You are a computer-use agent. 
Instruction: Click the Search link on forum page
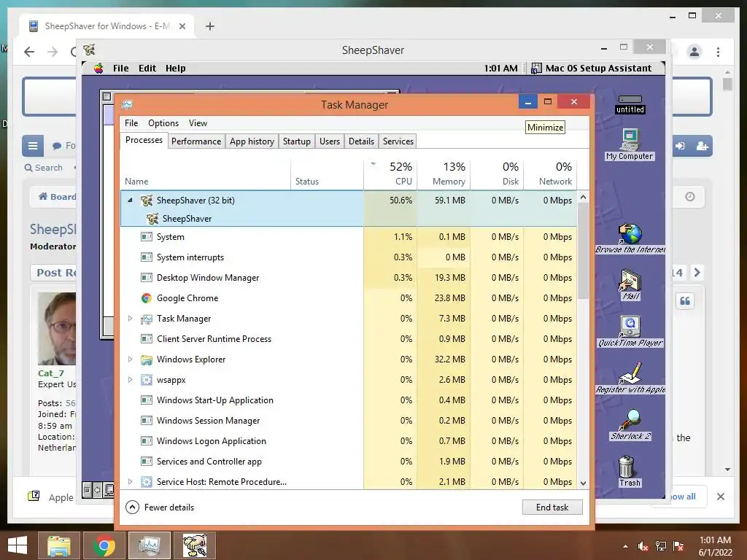pos(43,168)
